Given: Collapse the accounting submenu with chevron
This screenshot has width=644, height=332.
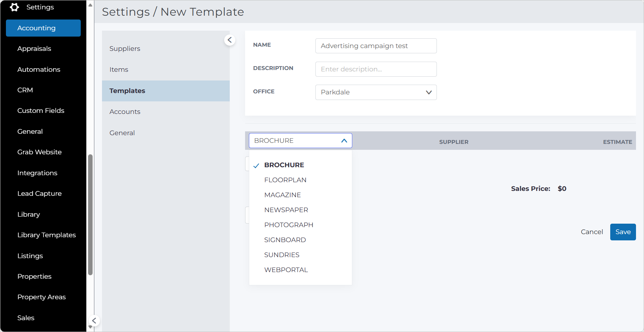Looking at the screenshot, I should [230, 40].
